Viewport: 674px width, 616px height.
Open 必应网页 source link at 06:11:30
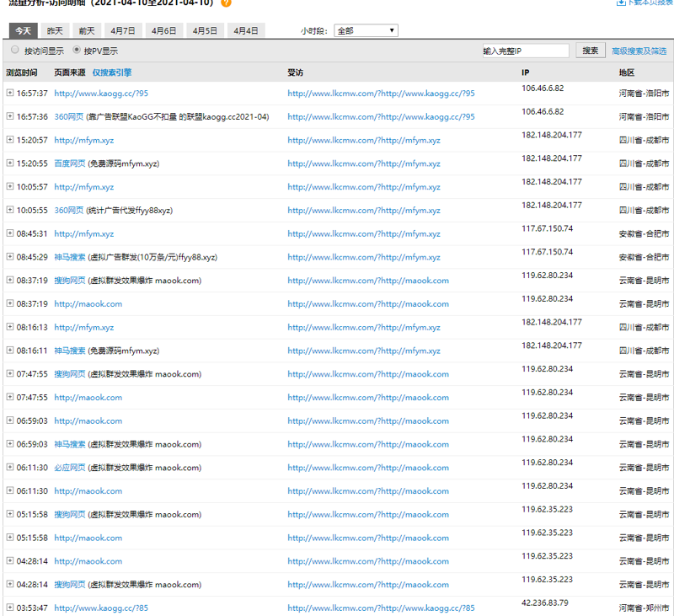(x=70, y=469)
